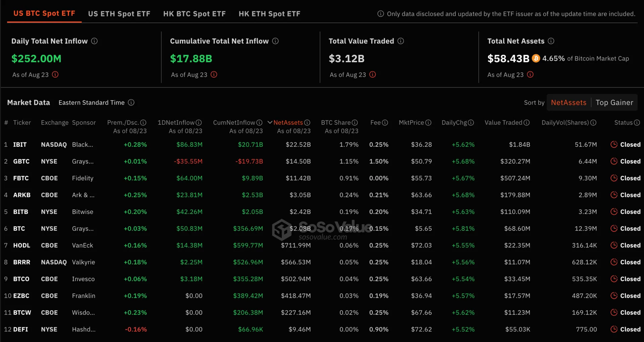
Task: Switch to the HK ETH Spot ETF tab
Action: (270, 14)
